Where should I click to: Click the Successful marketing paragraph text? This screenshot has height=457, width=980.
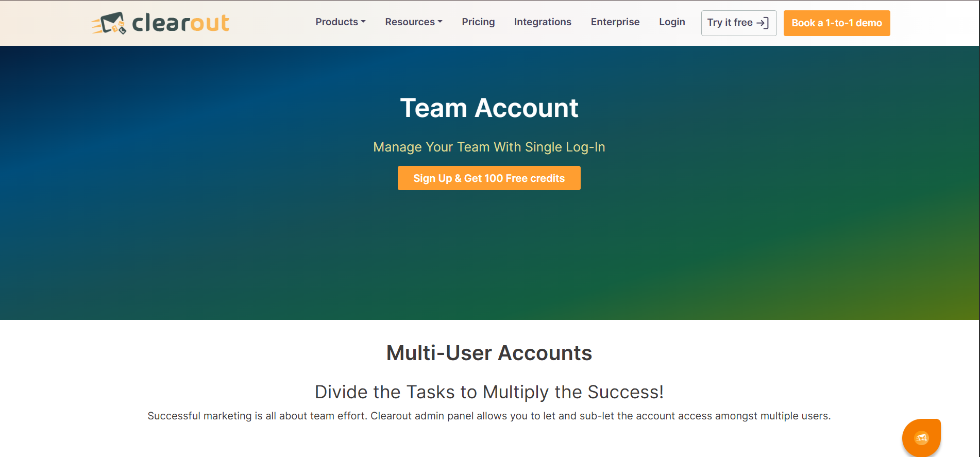[489, 416]
